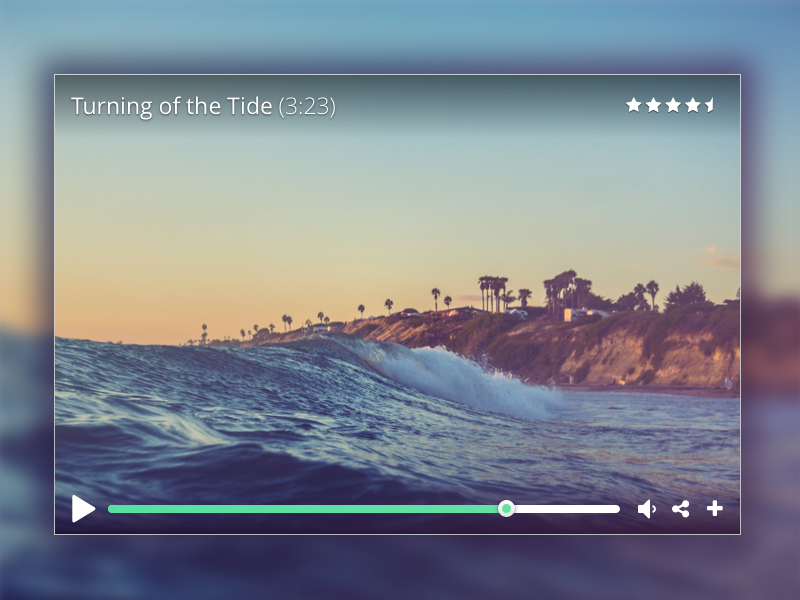The image size is (800, 600).
Task: Choose the third rating star
Action: [673, 105]
